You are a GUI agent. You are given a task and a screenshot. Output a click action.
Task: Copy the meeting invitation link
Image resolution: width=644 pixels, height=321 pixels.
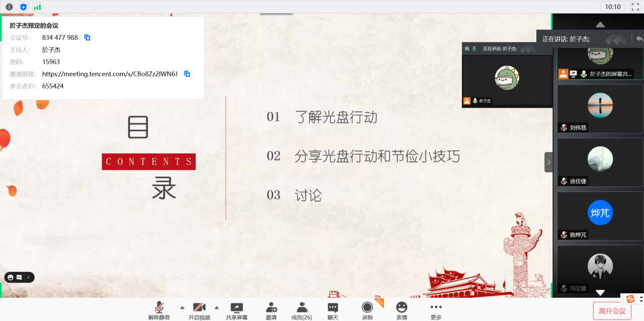[x=187, y=74]
